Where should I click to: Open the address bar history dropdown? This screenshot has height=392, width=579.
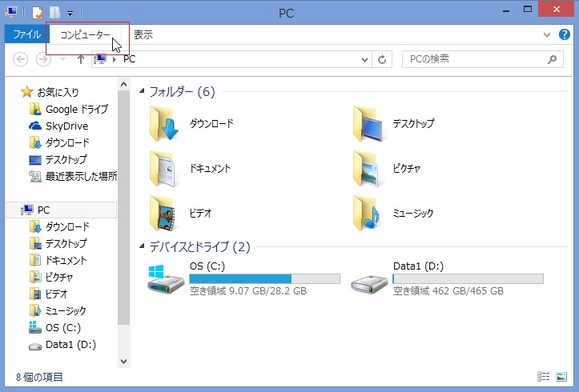[364, 59]
